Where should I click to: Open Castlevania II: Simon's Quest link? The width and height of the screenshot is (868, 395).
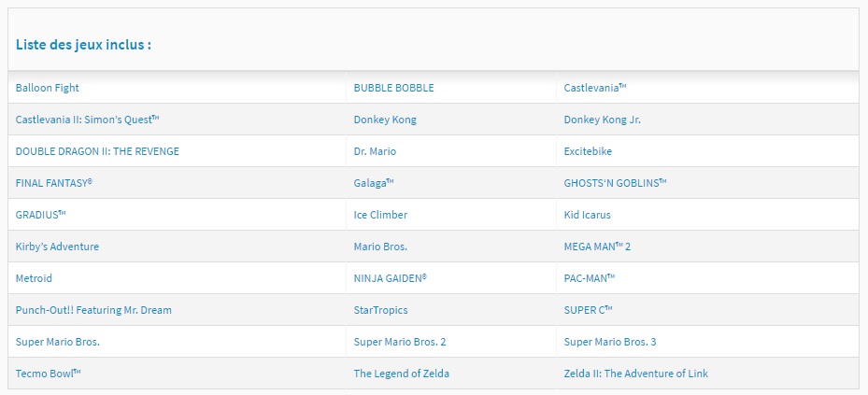pos(88,120)
